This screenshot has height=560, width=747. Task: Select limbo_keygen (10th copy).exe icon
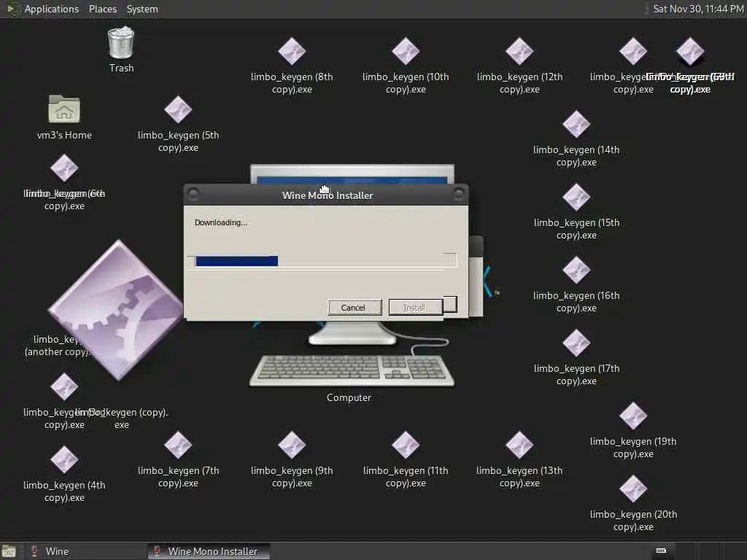coord(406,52)
